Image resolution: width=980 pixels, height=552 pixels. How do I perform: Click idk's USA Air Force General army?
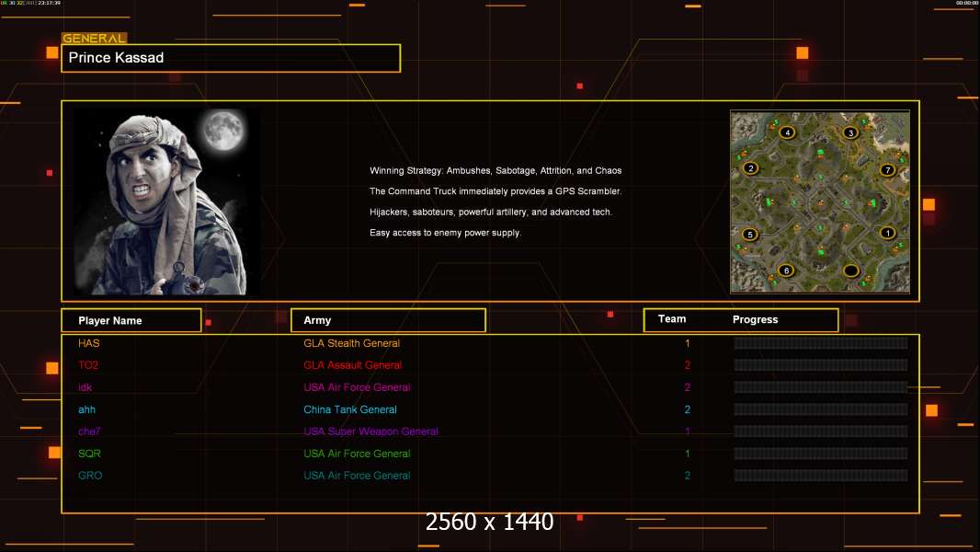[357, 387]
